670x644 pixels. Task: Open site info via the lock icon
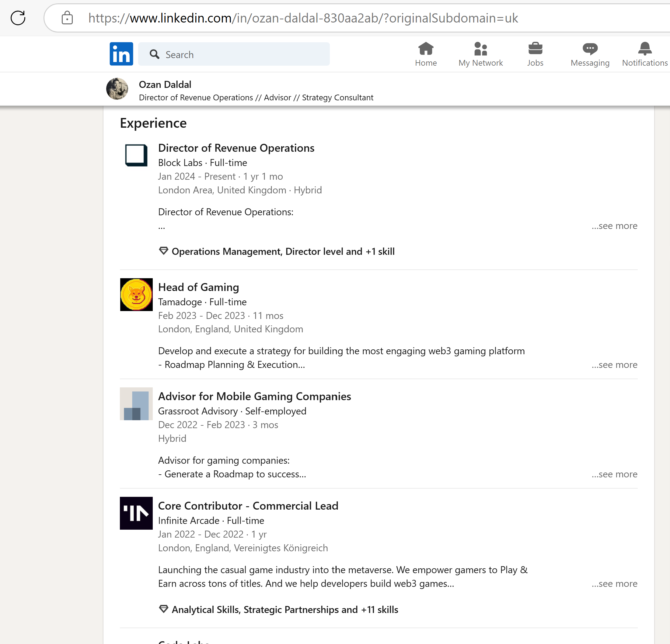point(67,18)
